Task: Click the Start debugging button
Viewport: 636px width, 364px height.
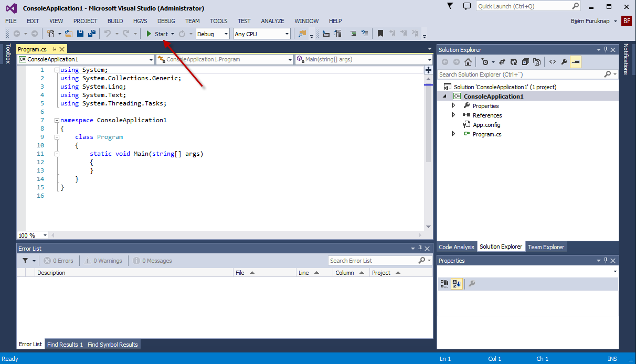Action: tap(157, 34)
